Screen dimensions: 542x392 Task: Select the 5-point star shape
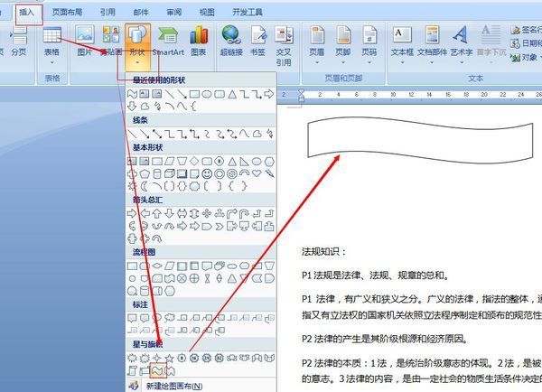click(x=170, y=358)
